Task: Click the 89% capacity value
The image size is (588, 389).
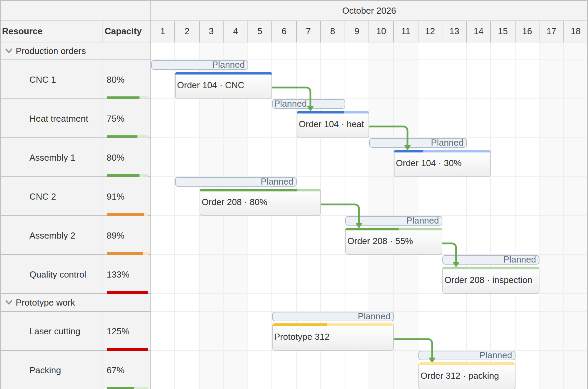Action: click(116, 236)
